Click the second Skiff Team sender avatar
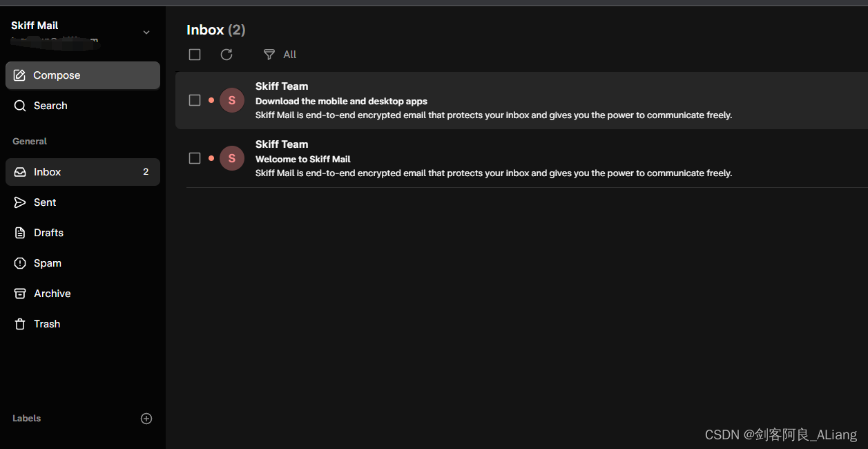 (x=232, y=158)
